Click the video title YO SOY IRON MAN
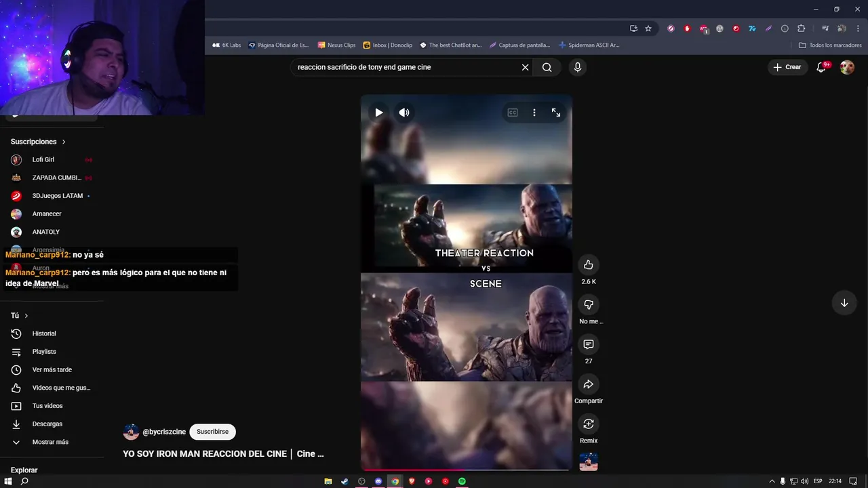This screenshot has width=868, height=488. [223, 454]
